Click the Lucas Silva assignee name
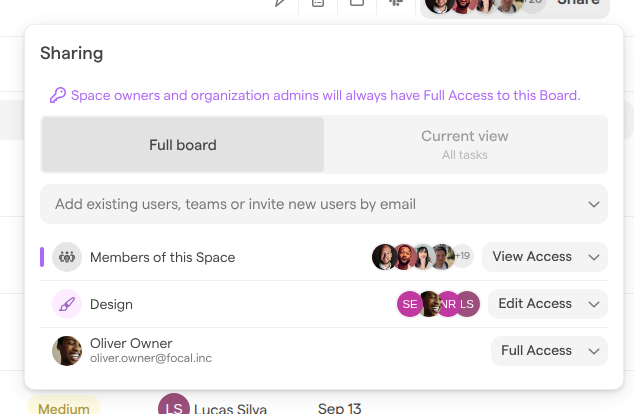Viewport: 634px width, 414px height. pyautogui.click(x=230, y=408)
